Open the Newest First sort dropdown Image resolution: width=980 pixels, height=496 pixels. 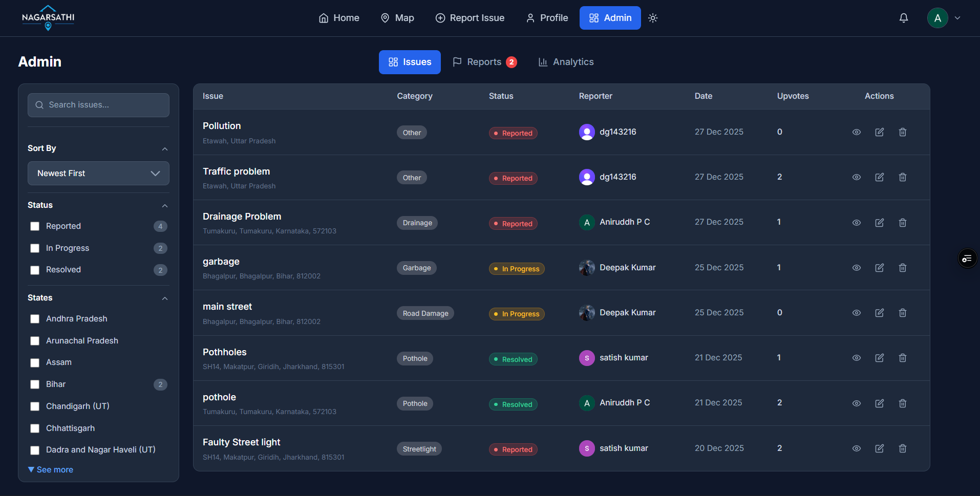tap(98, 174)
